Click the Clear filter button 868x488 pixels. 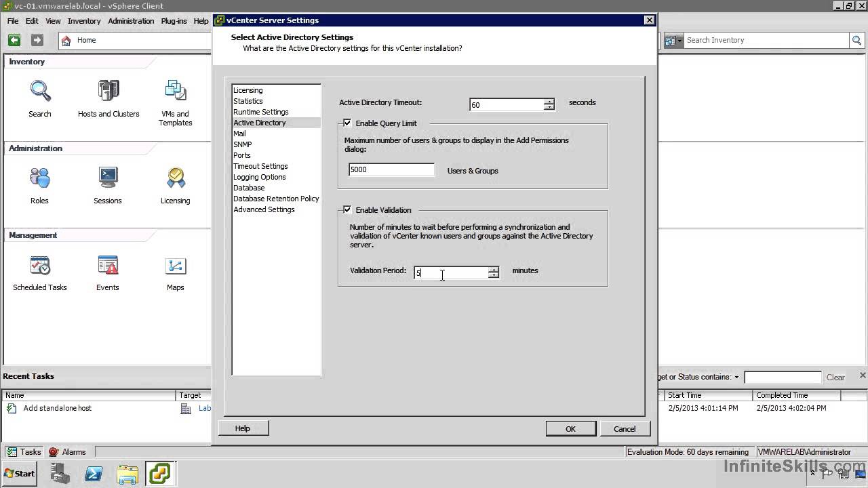[x=835, y=378]
